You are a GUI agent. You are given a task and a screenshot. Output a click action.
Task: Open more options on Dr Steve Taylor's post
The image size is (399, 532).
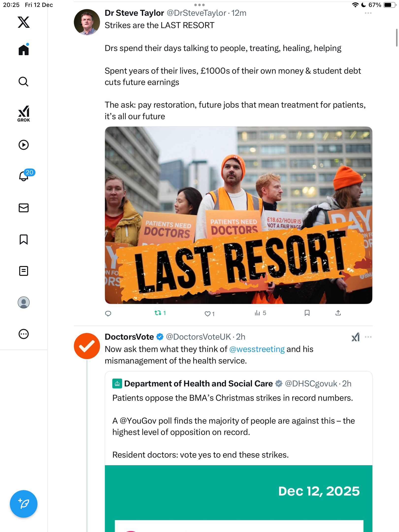coord(368,13)
